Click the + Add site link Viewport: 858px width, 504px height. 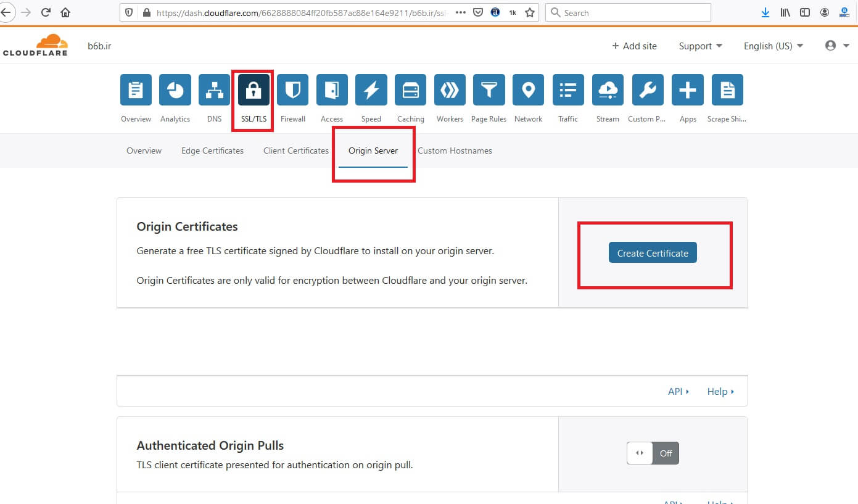coord(634,46)
